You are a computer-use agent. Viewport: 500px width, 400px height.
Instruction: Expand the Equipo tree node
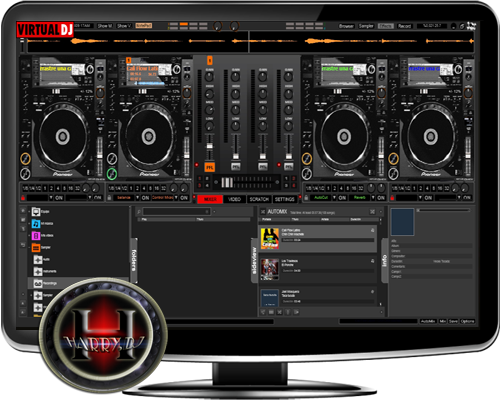[29, 212]
